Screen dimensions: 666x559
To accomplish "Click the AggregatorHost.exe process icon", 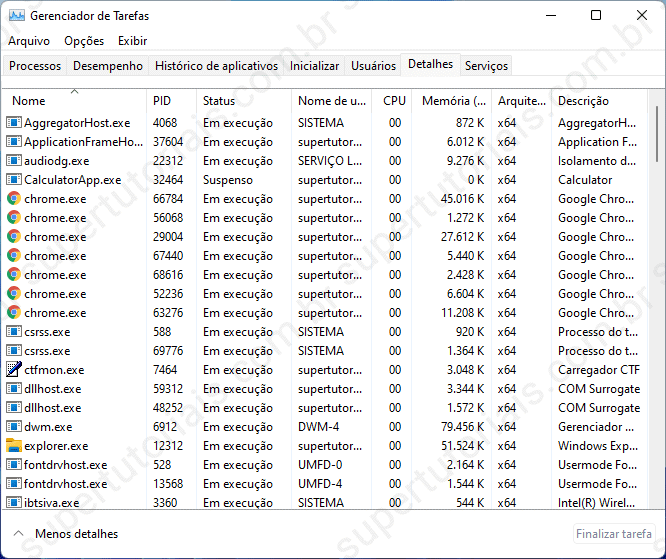I will [x=14, y=123].
